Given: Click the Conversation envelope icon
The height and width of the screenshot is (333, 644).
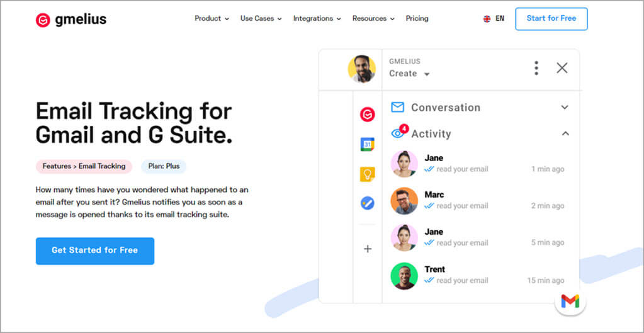Looking at the screenshot, I should (x=397, y=107).
